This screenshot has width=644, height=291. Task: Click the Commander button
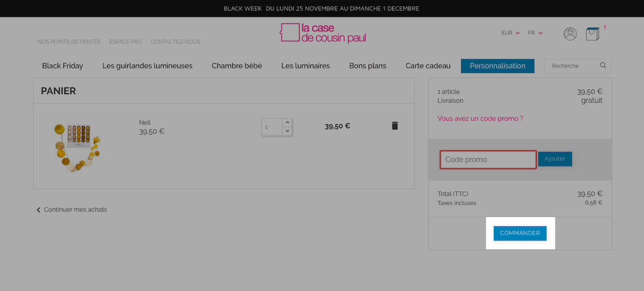520,233
